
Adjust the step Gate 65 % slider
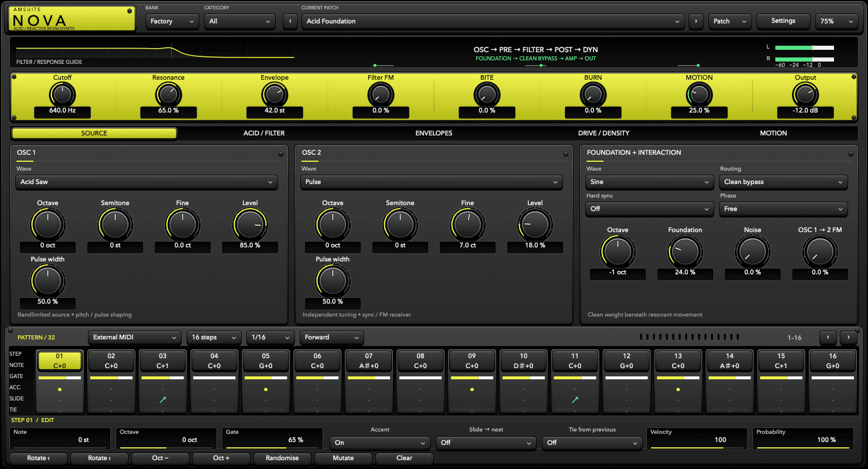pos(272,439)
